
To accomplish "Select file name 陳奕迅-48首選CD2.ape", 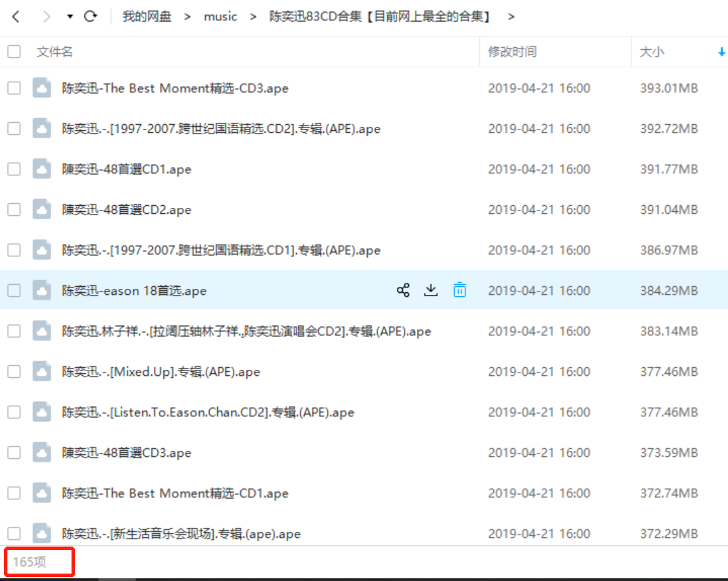I will coord(126,209).
